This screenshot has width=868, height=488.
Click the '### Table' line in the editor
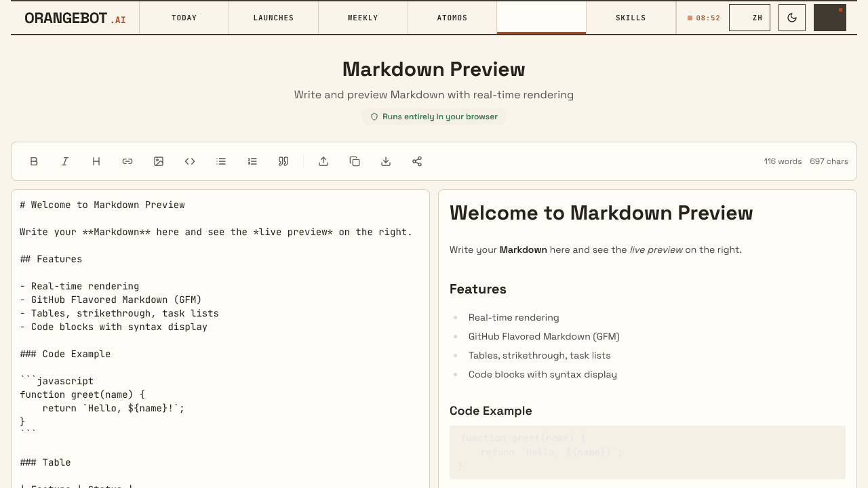[x=45, y=462]
